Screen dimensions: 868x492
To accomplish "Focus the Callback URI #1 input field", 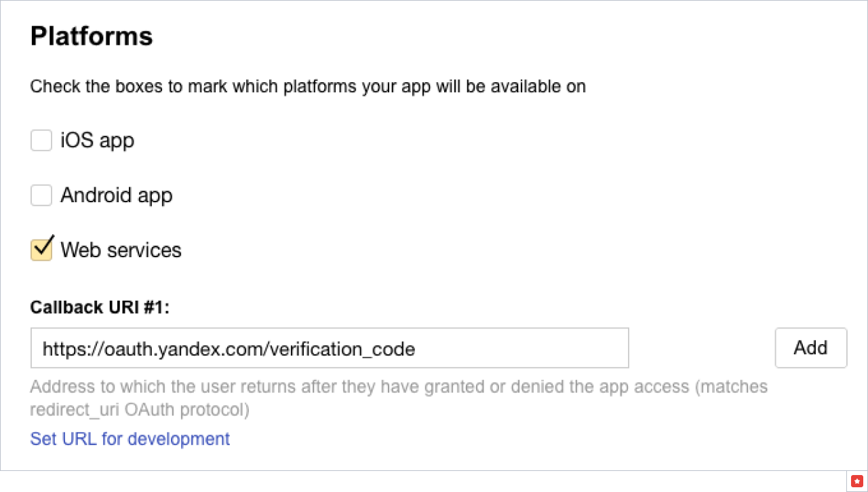I will (330, 349).
